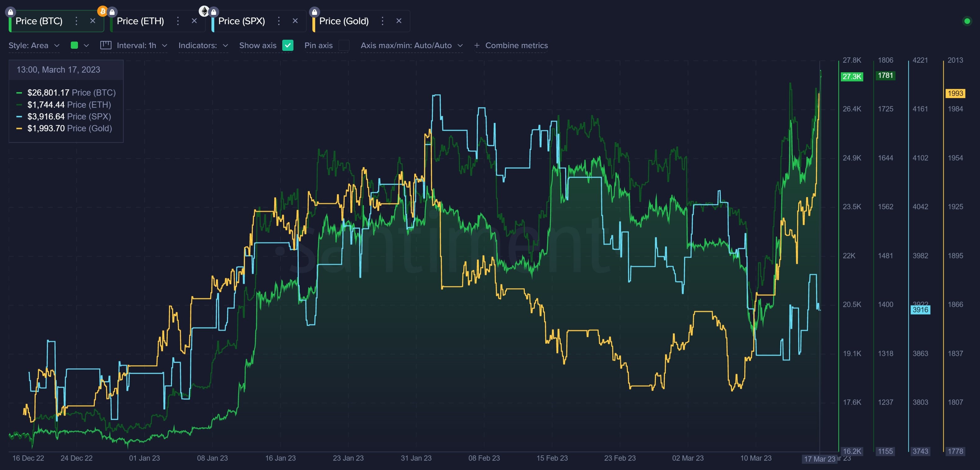The width and height of the screenshot is (980, 470).
Task: Click the lock icon on Price (ETH) tab
Action: [112, 12]
